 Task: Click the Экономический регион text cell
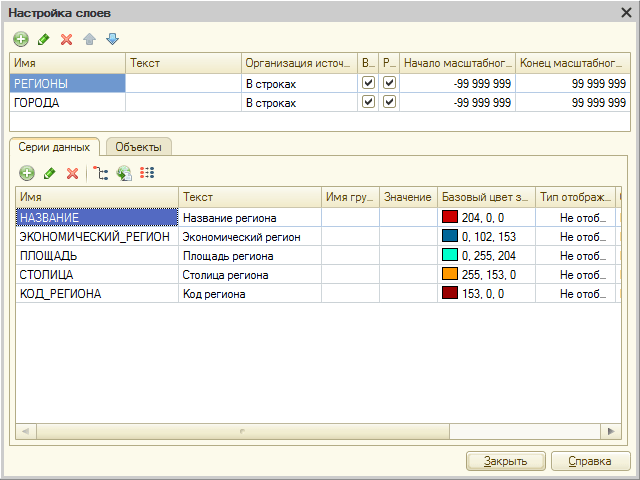point(250,237)
